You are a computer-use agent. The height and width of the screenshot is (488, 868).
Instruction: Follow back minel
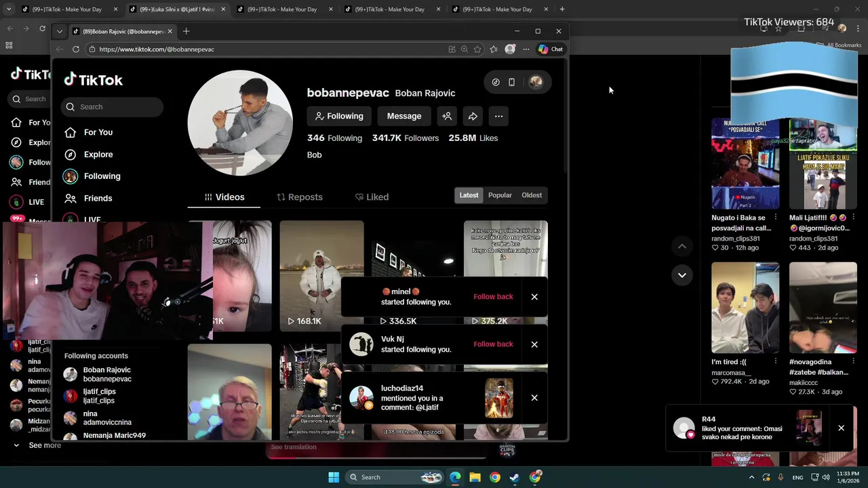coord(493,297)
